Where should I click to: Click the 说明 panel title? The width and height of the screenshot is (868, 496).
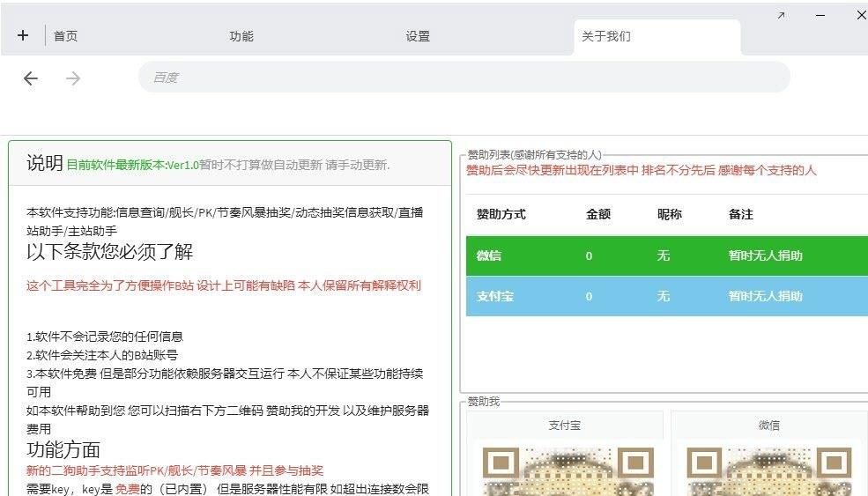point(44,163)
